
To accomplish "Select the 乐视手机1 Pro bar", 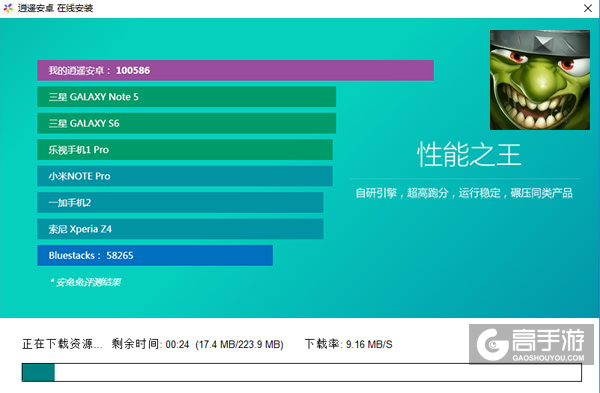I will [185, 150].
